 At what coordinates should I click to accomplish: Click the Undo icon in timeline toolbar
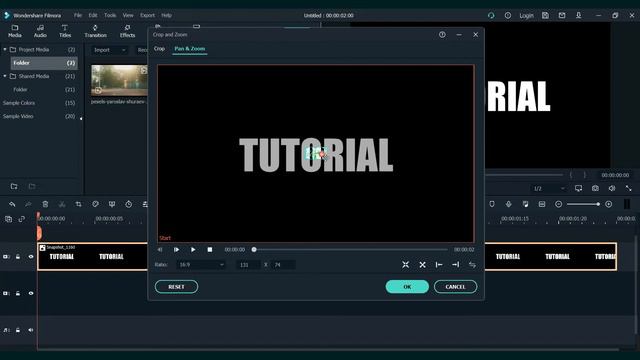[x=12, y=204]
